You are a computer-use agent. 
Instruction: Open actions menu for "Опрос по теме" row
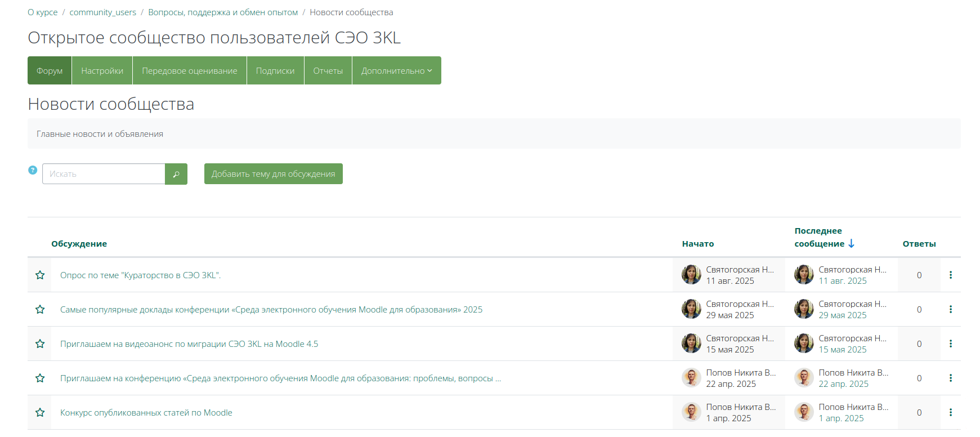coord(950,275)
